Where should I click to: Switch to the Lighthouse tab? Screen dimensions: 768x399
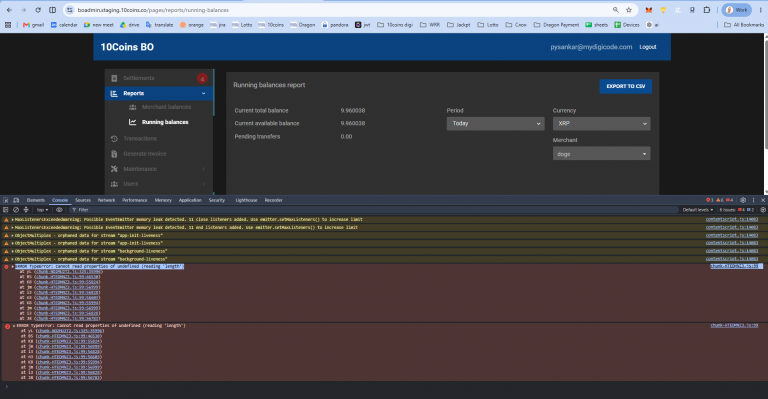click(246, 200)
